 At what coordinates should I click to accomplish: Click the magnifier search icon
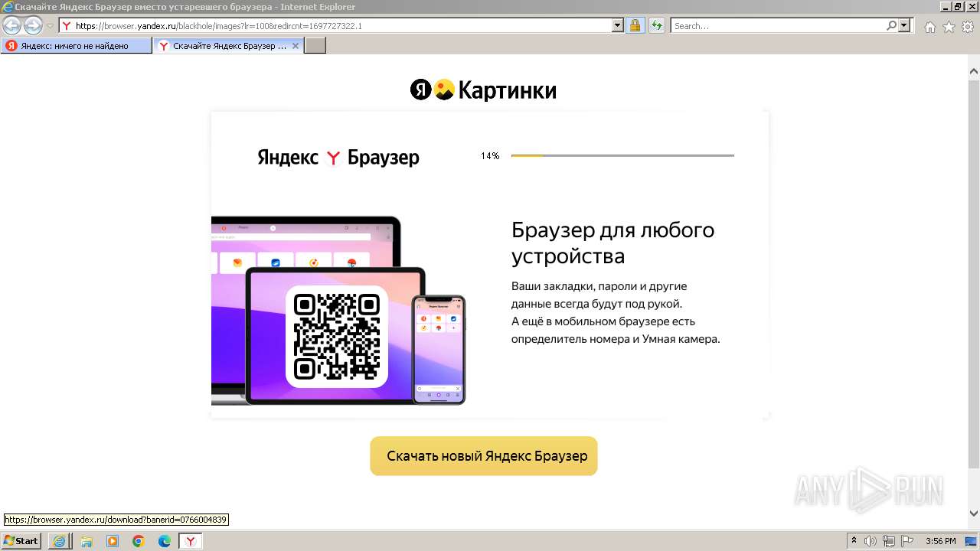click(x=891, y=26)
